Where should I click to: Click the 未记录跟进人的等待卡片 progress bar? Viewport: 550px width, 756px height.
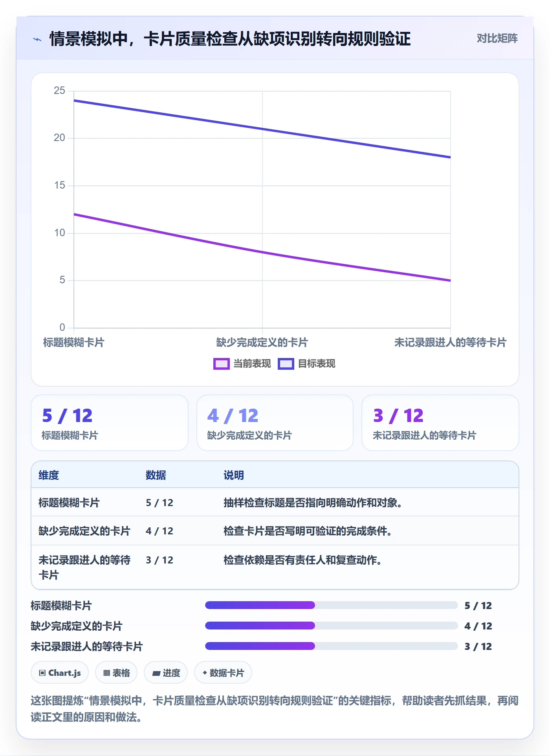331,646
